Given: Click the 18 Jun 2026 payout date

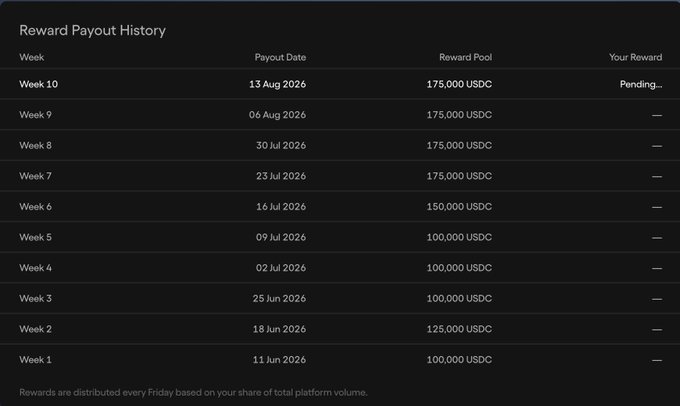Looking at the screenshot, I should [x=279, y=329].
